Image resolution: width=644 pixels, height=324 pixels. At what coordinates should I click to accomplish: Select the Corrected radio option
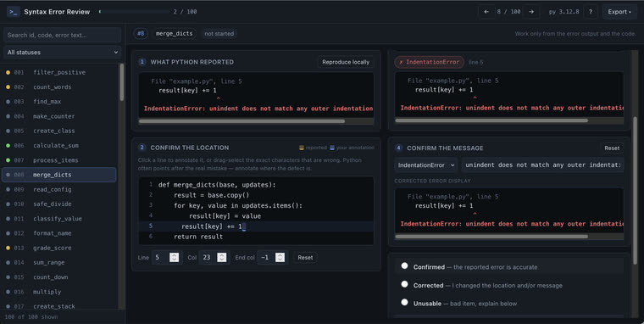point(404,284)
